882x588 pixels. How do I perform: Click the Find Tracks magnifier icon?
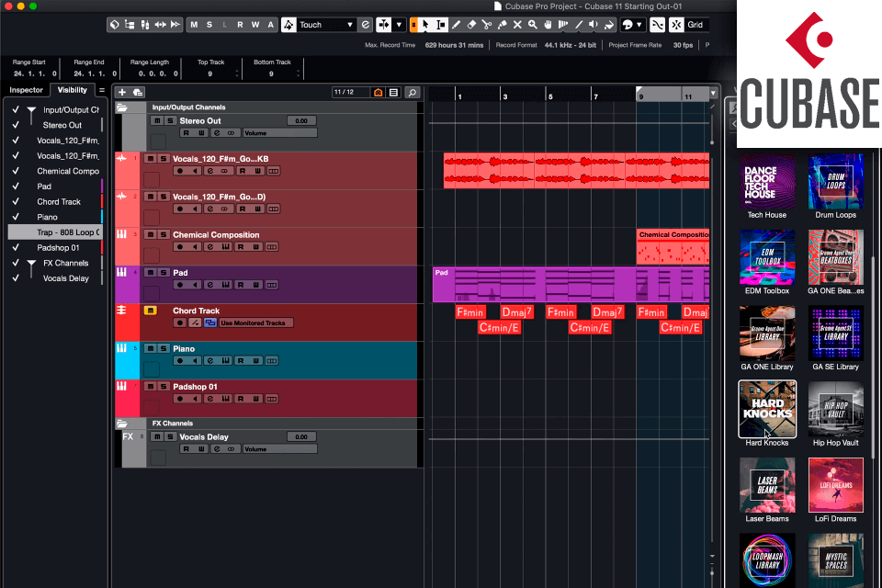click(x=413, y=92)
